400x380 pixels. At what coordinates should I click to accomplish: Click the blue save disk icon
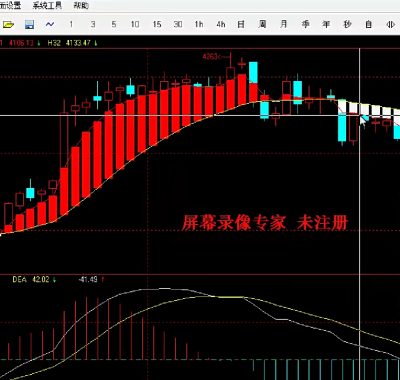[29, 24]
